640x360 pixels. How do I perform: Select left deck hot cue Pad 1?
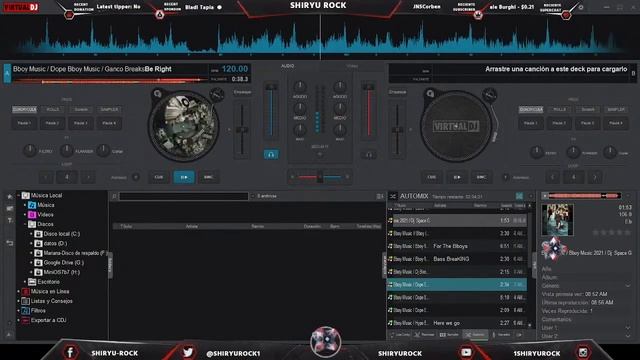pos(24,123)
